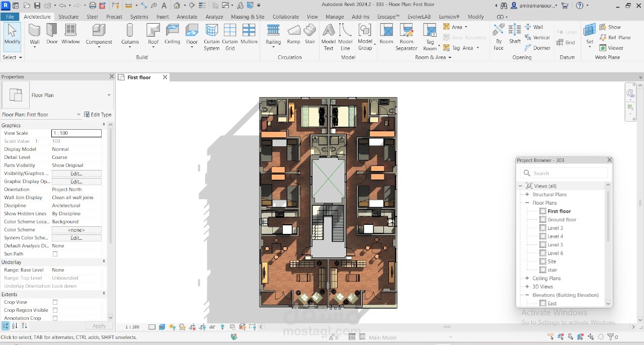The height and width of the screenshot is (345, 644).
Task: Open the Lumion ribbon tab
Action: pos(449,17)
